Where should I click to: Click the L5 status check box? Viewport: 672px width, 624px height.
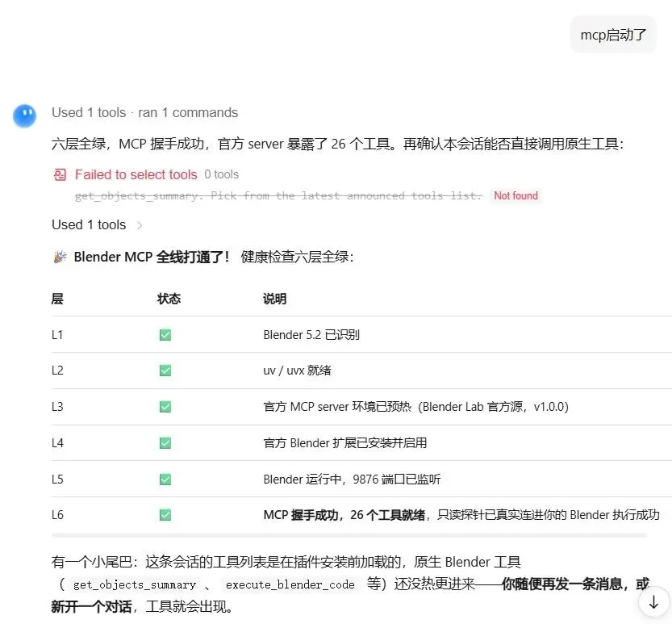coord(165,479)
